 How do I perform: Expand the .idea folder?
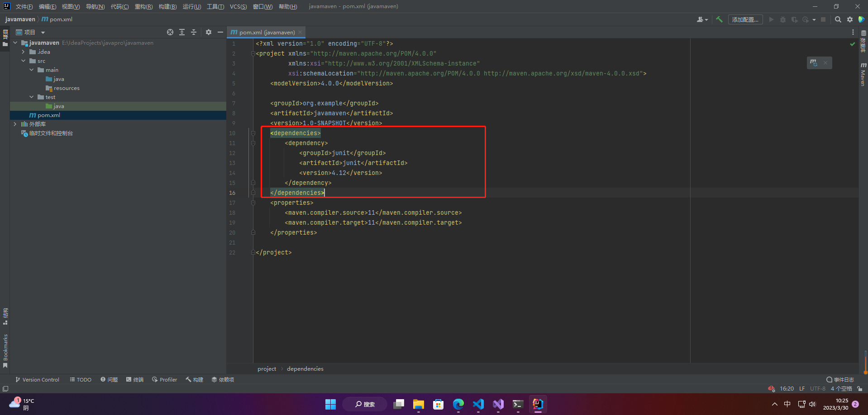pos(23,52)
